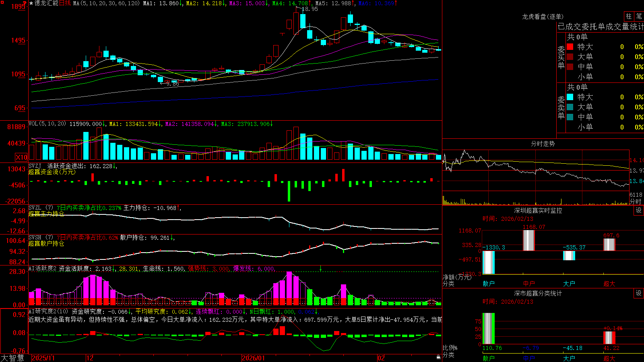Click the lock icon at the timeline's right end
The image size is (644, 362).
[x=439, y=357]
